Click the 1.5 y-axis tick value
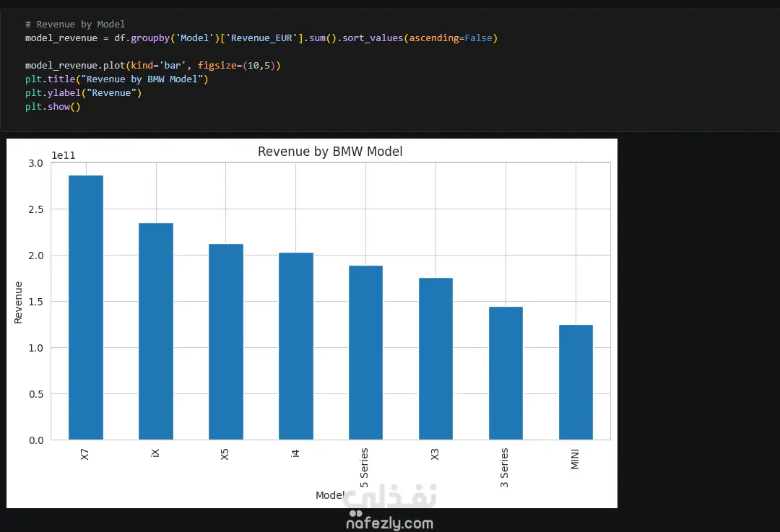 (x=36, y=302)
